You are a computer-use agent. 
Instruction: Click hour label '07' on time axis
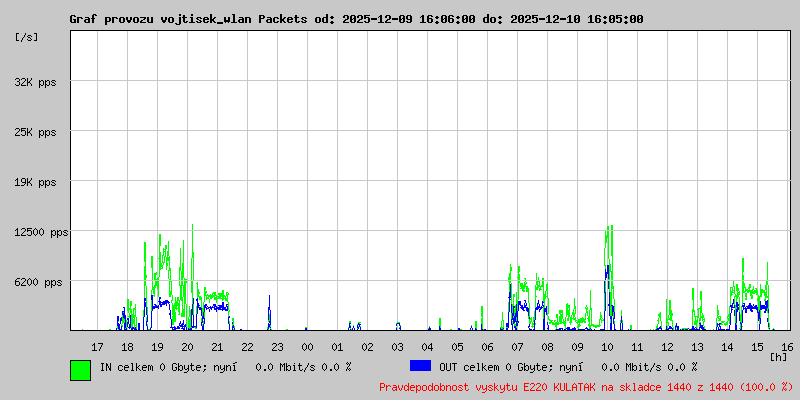click(517, 347)
